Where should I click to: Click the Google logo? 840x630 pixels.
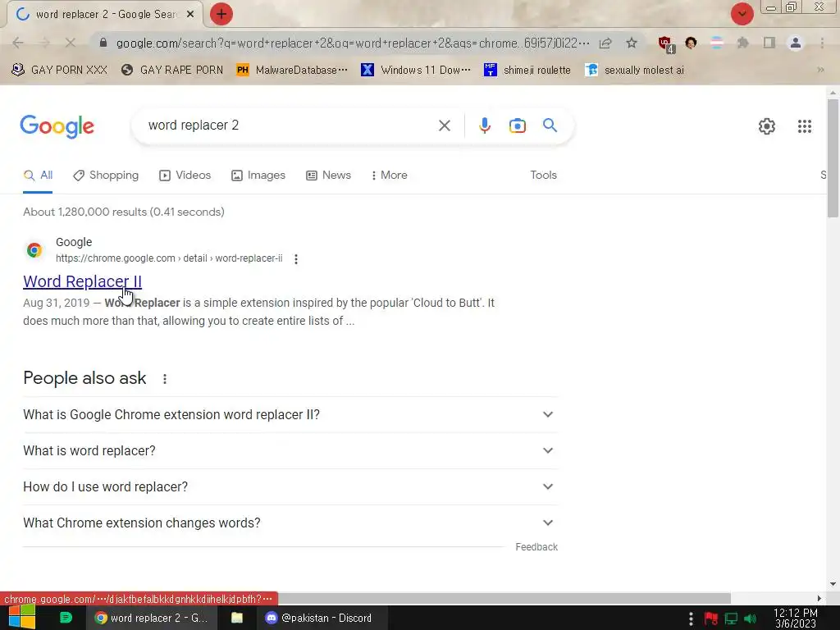(x=57, y=126)
